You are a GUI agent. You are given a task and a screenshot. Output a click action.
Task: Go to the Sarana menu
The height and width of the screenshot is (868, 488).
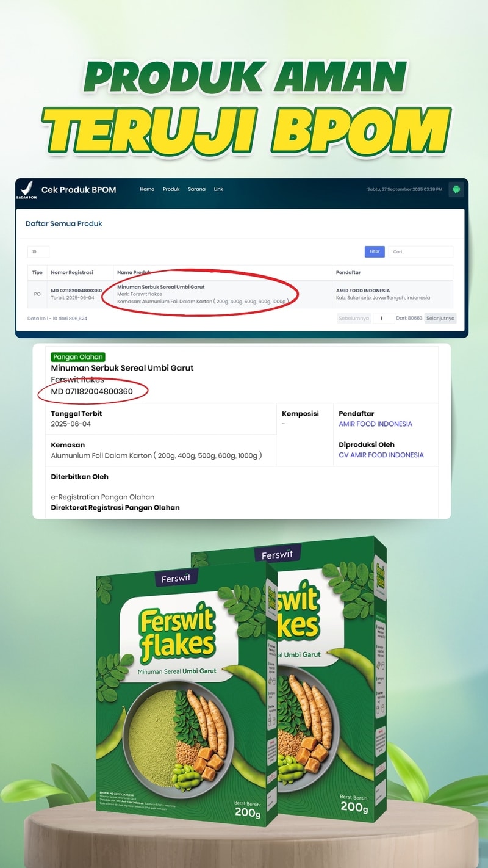(x=196, y=189)
